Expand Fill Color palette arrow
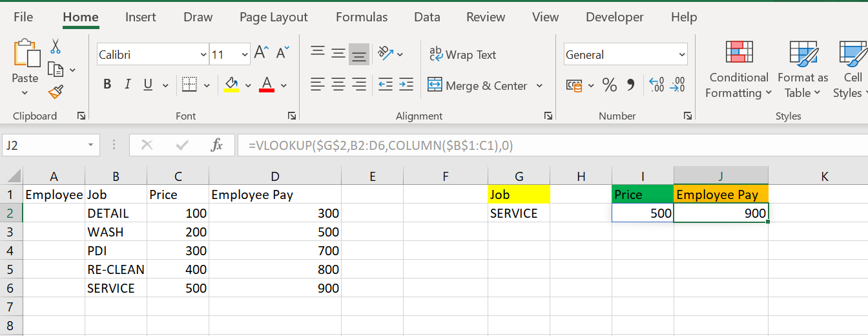 pos(247,85)
